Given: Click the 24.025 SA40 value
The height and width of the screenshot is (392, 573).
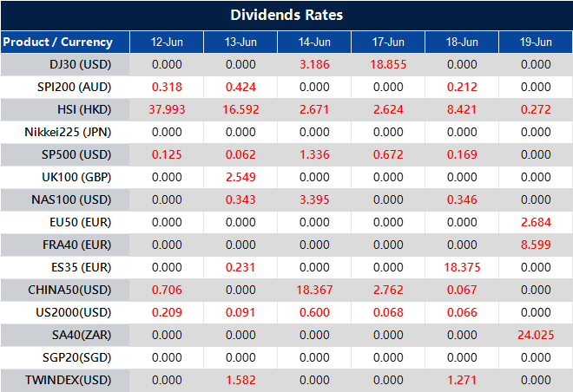Looking at the screenshot, I should 536,335.
